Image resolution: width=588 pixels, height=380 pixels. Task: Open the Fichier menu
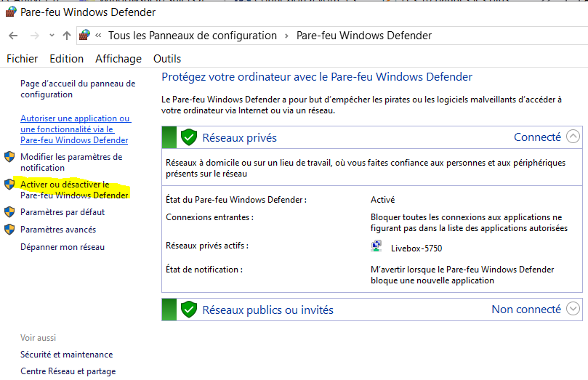22,59
